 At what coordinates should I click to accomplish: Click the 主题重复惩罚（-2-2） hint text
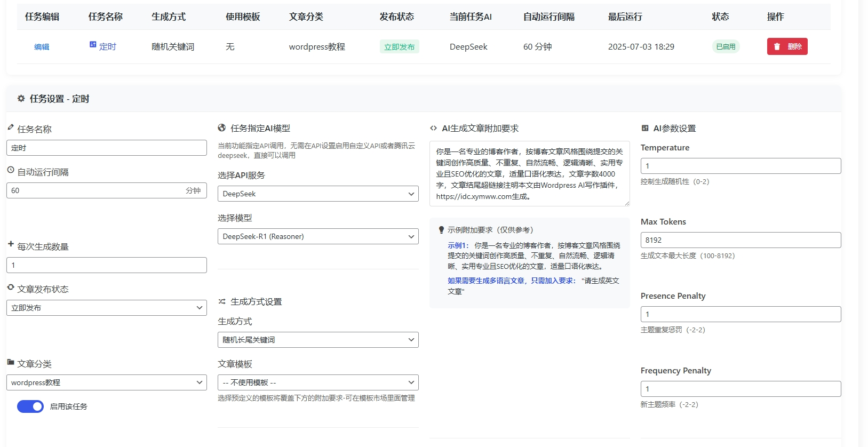point(673,330)
